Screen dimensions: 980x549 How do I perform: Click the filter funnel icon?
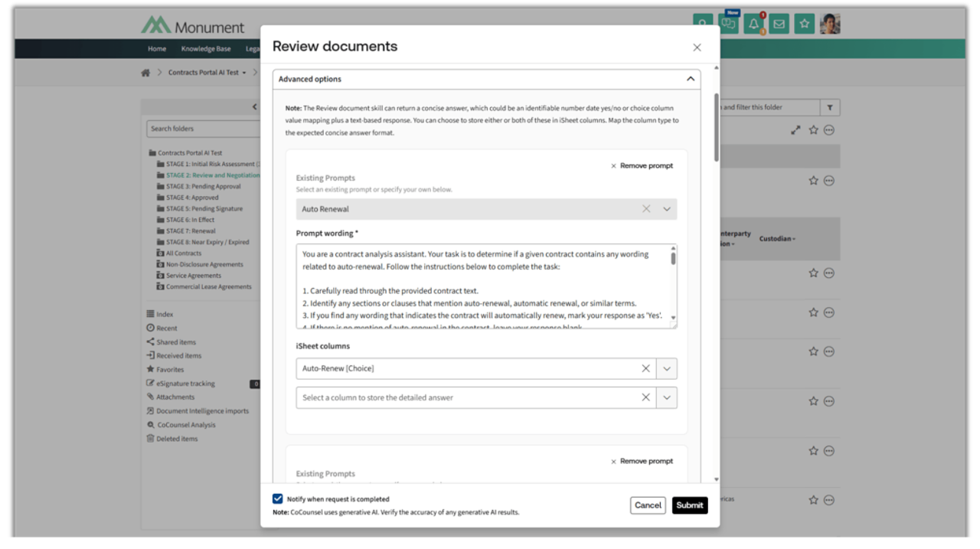pyautogui.click(x=829, y=108)
